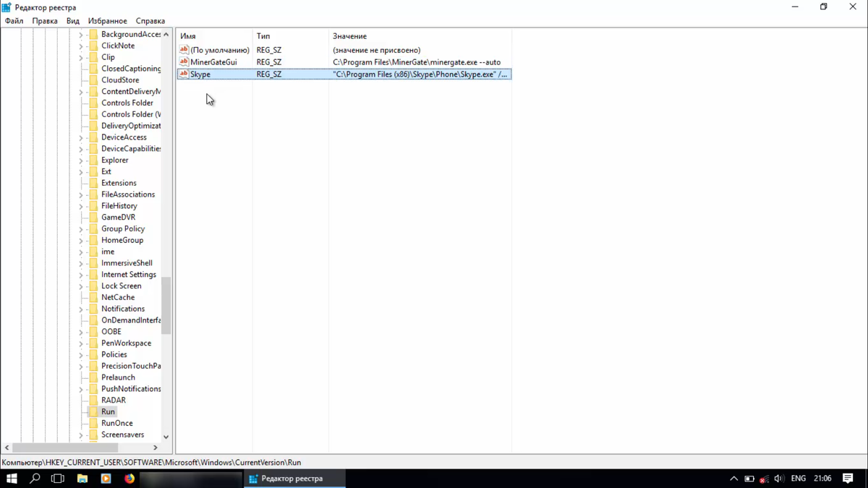
Task: Click the folder icon of the Extensions key
Action: click(93, 183)
